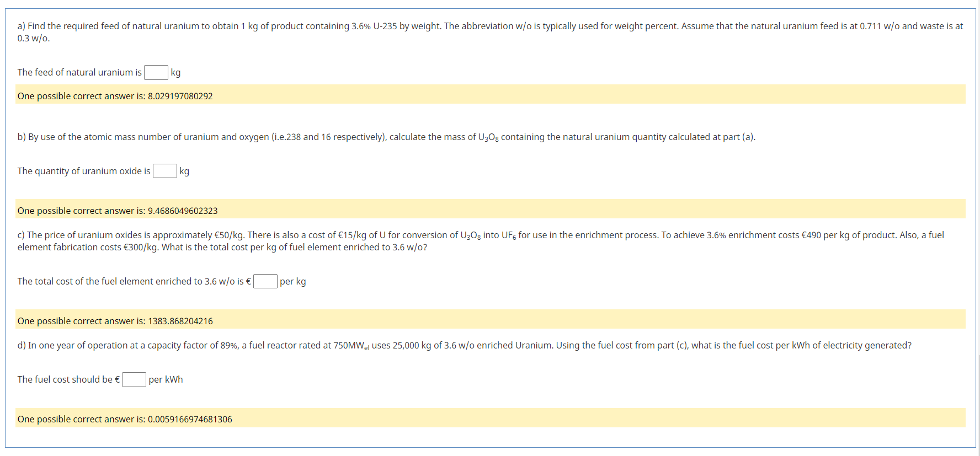Click the 750MWel text in part d
Viewport: 980px width, 456px height.
tap(352, 345)
